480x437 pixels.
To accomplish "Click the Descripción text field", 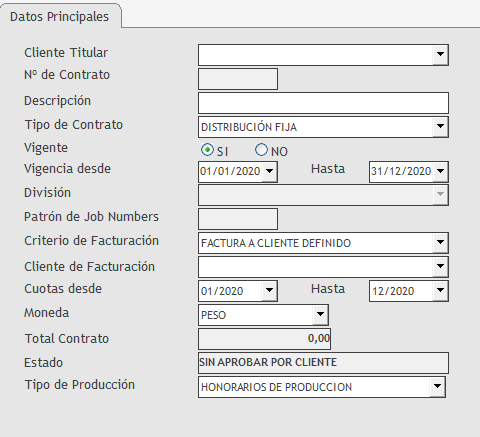I will (x=323, y=103).
